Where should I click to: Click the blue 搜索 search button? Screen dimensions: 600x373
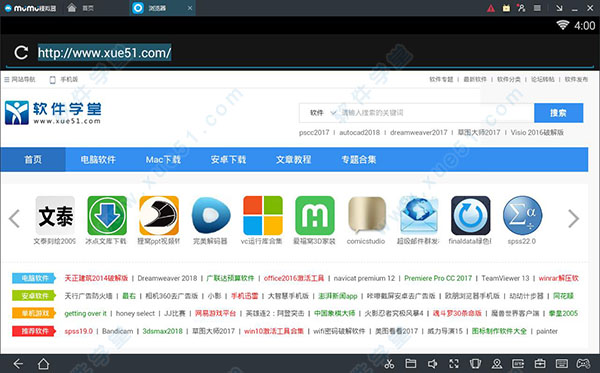click(x=558, y=113)
